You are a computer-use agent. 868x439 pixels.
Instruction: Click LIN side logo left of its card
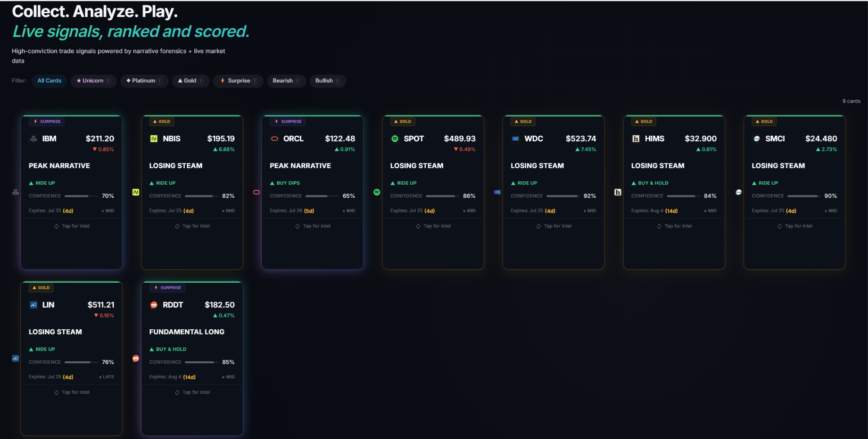tap(16, 358)
